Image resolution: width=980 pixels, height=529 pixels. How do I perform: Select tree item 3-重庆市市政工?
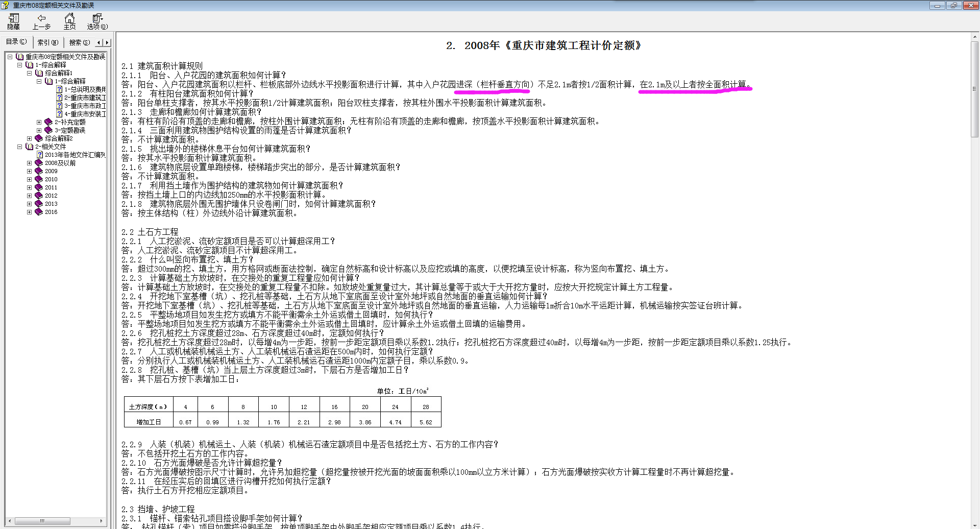[x=85, y=106]
